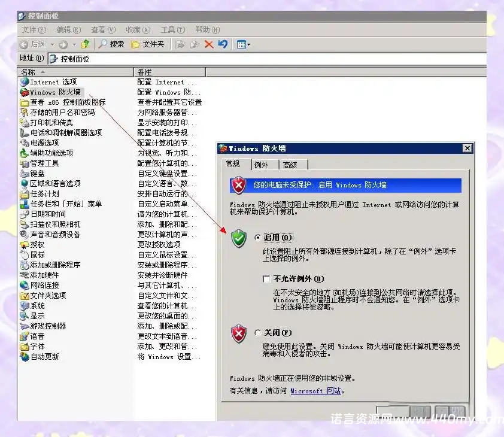Open 查看 x86 控制面板图标 folder icon
Viewport: 504px width, 437px height.
(x=25, y=102)
